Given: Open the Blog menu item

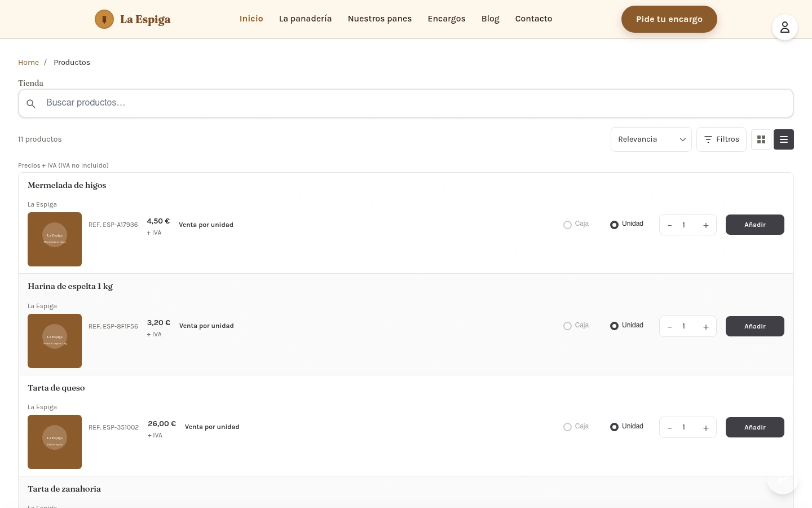Looking at the screenshot, I should (x=491, y=19).
